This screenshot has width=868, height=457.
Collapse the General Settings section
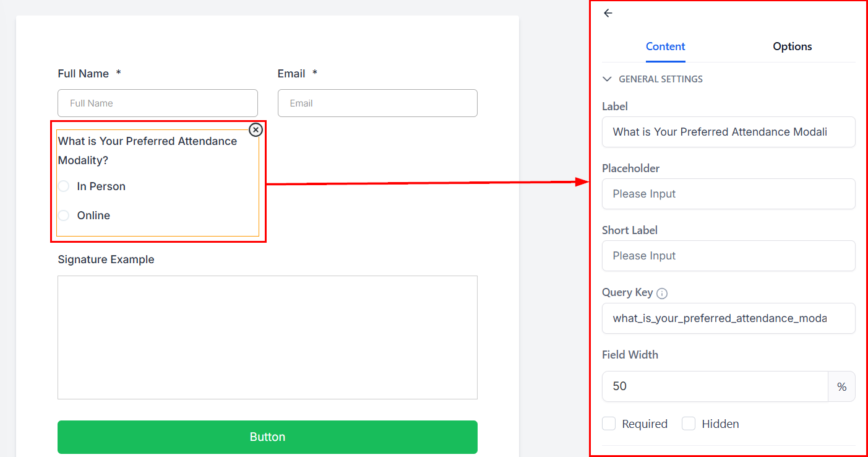(607, 79)
